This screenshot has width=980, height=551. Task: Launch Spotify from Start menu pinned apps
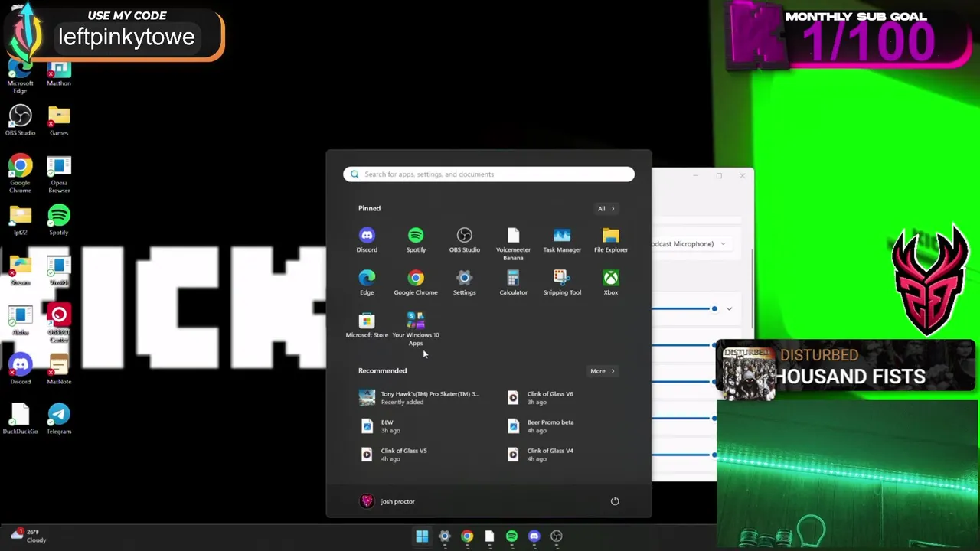[416, 240]
